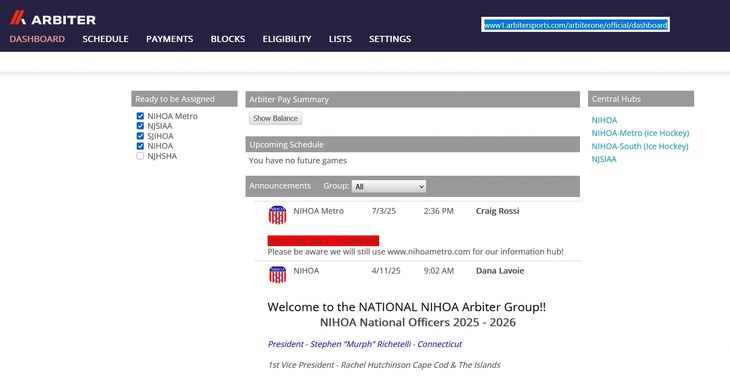730x378 pixels.
Task: Click the Ready to be Assigned header
Action: tap(184, 99)
